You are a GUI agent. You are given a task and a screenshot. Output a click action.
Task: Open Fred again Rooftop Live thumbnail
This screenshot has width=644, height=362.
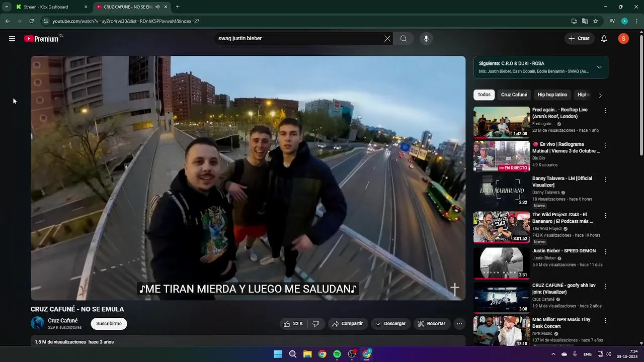502,122
